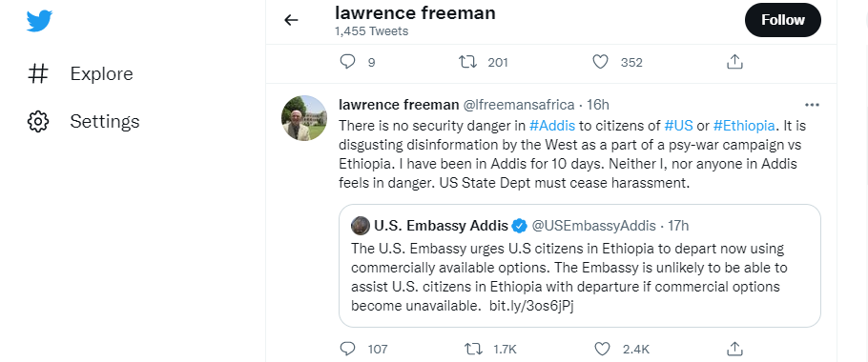Screen dimensions: 868x362
Task: Like the tweet with 352 likes
Action: 601,62
